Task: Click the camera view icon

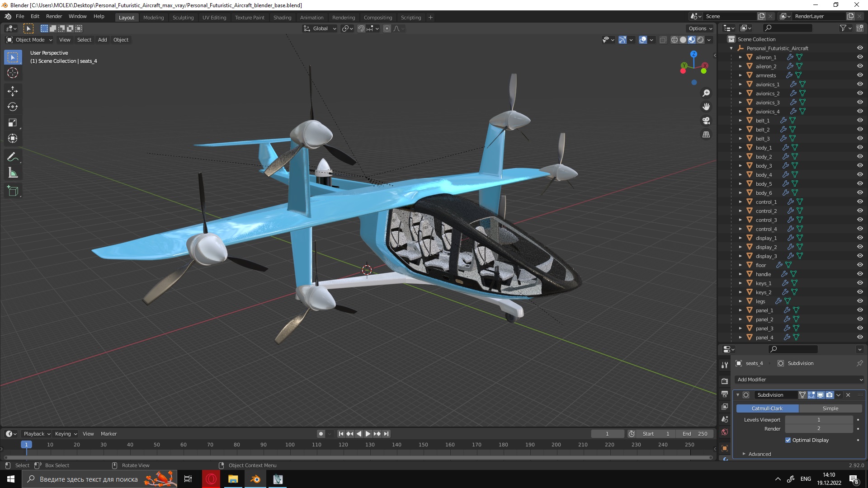Action: click(x=706, y=121)
